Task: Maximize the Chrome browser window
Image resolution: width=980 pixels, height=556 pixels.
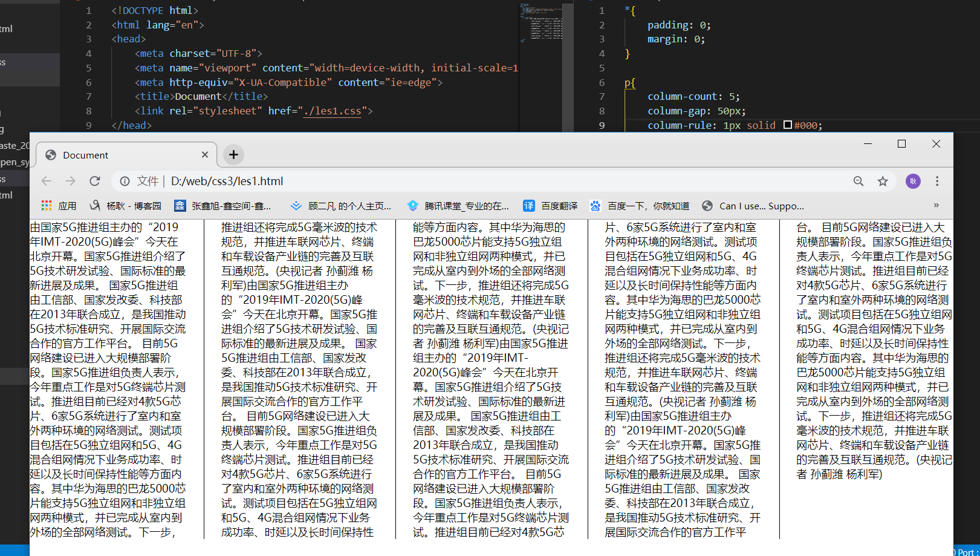Action: coord(901,143)
